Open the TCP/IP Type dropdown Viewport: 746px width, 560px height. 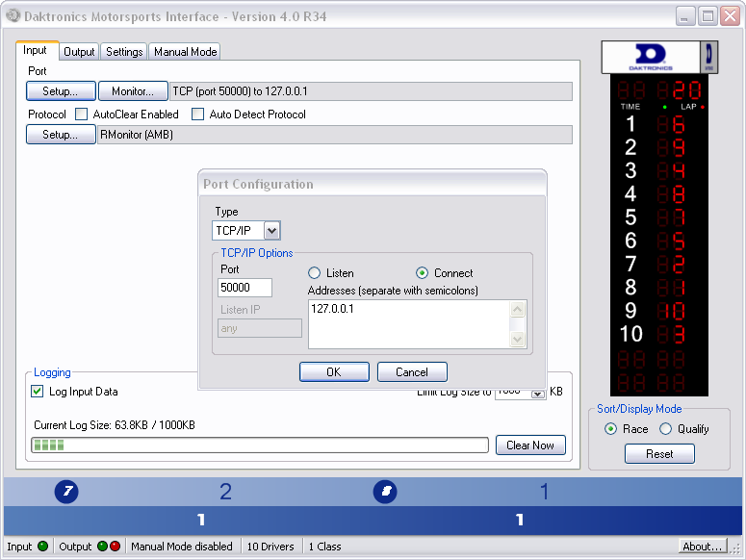click(271, 231)
